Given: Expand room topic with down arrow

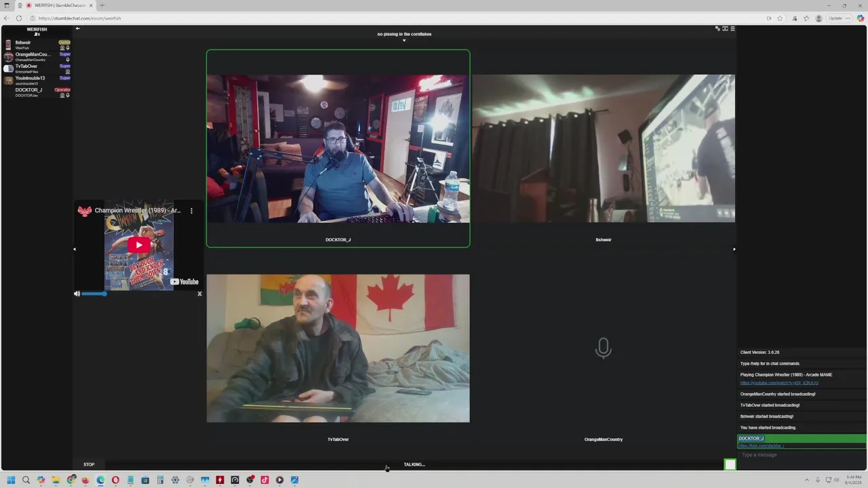Looking at the screenshot, I should click(x=404, y=41).
